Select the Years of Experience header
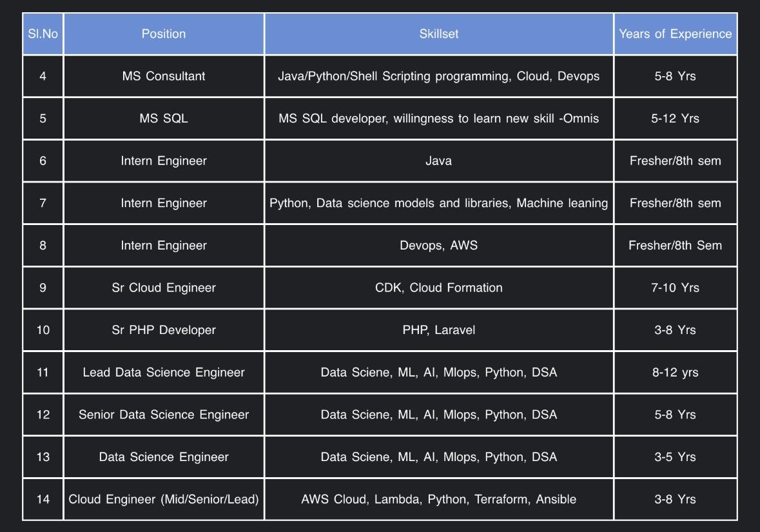 click(675, 34)
